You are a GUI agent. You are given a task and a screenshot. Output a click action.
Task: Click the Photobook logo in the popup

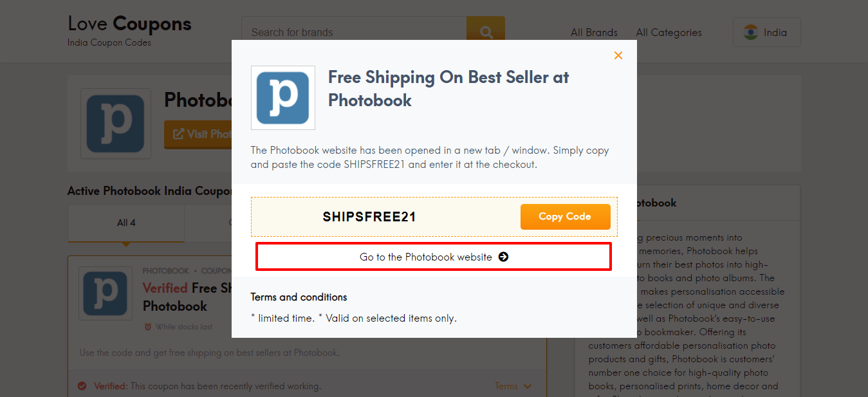pyautogui.click(x=283, y=98)
